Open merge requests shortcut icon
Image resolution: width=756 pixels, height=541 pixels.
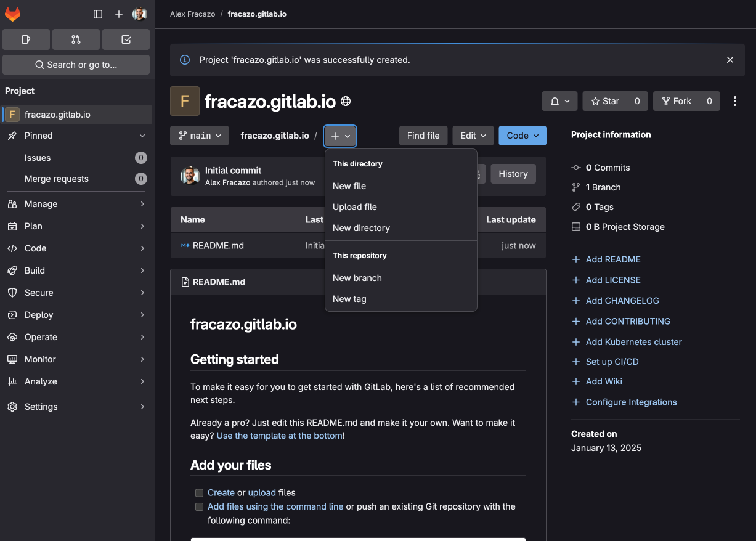tap(76, 39)
